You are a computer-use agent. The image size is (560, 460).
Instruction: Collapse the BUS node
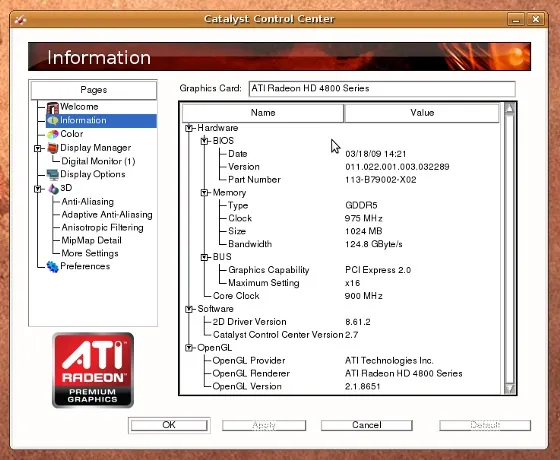click(204, 257)
